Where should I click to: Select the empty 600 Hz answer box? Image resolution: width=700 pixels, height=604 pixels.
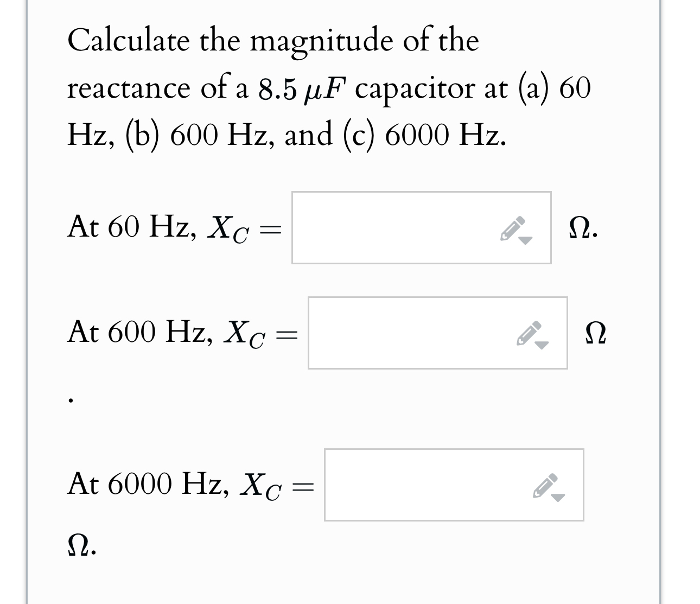407,333
